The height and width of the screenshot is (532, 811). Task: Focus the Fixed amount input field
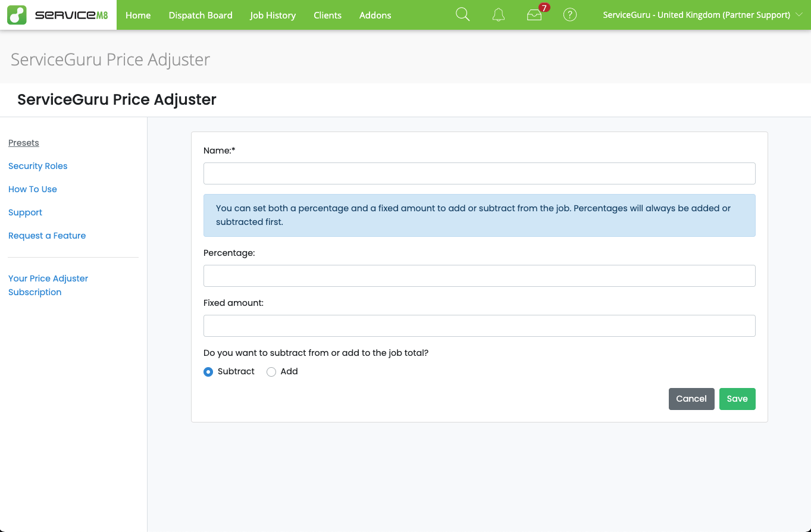[x=480, y=326]
